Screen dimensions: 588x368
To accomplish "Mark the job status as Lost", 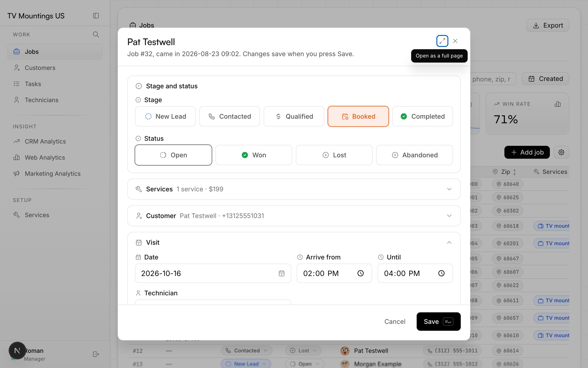I will pyautogui.click(x=334, y=155).
